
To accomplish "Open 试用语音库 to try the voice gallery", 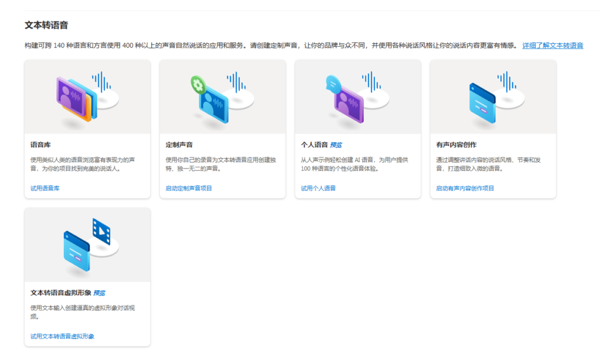I will (45, 188).
